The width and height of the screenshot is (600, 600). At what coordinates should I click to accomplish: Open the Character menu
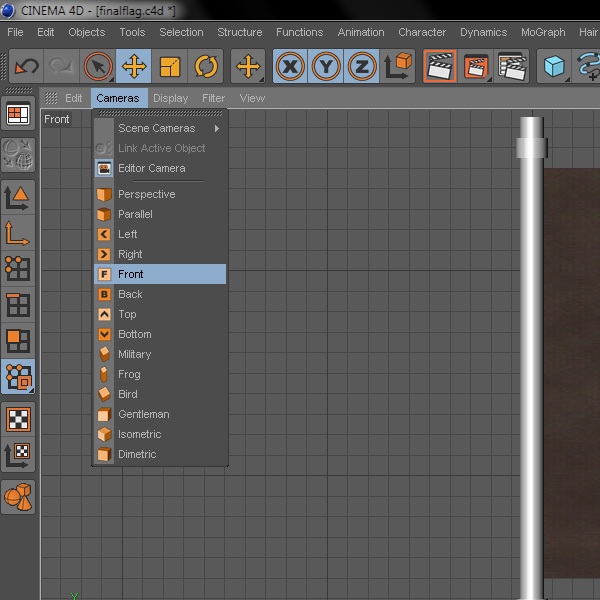(422, 32)
